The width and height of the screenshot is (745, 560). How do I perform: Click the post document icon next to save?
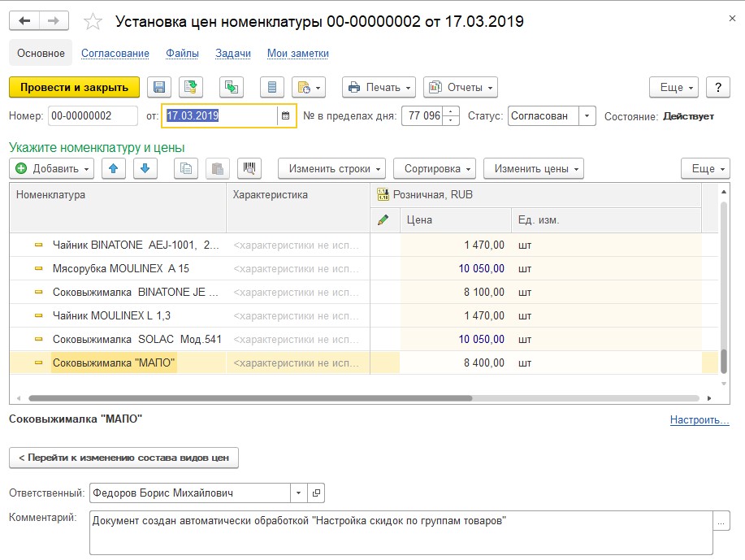tap(191, 88)
